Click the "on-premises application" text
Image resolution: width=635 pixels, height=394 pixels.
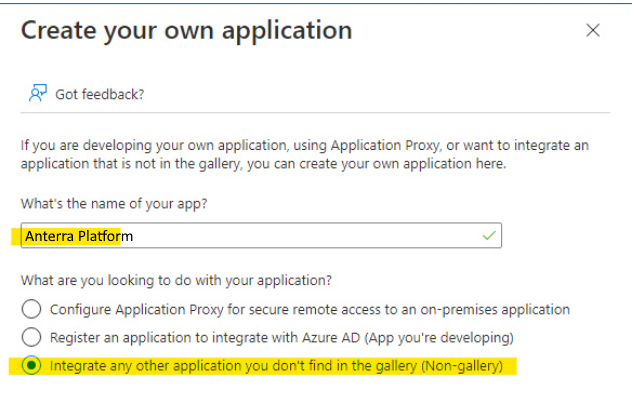click(x=495, y=310)
